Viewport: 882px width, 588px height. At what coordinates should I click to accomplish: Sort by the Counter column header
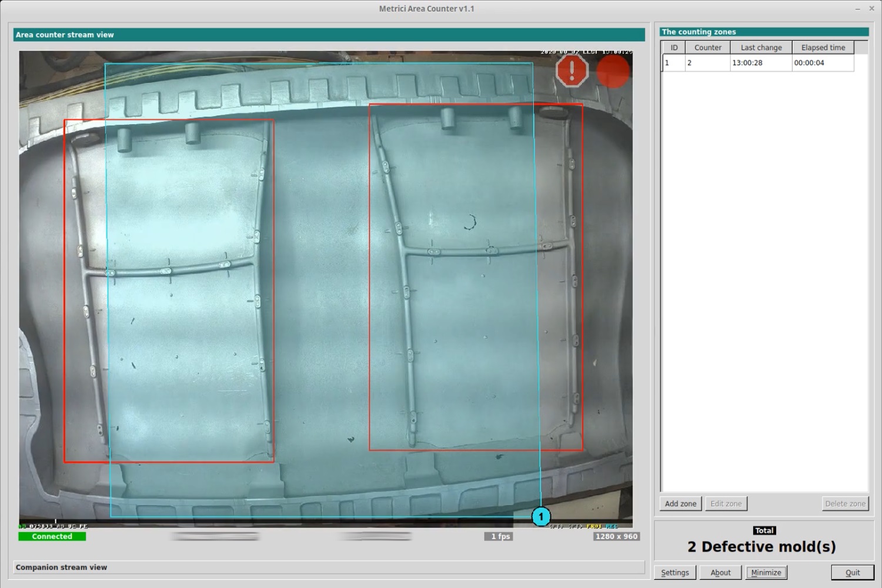707,48
